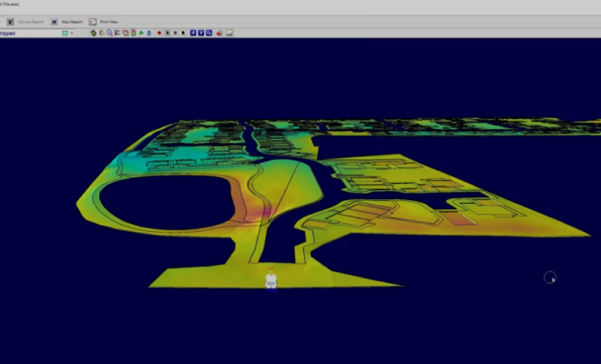Image resolution: width=601 pixels, height=364 pixels.
Task: Click the third blue square toolbar icon
Action: [209, 33]
